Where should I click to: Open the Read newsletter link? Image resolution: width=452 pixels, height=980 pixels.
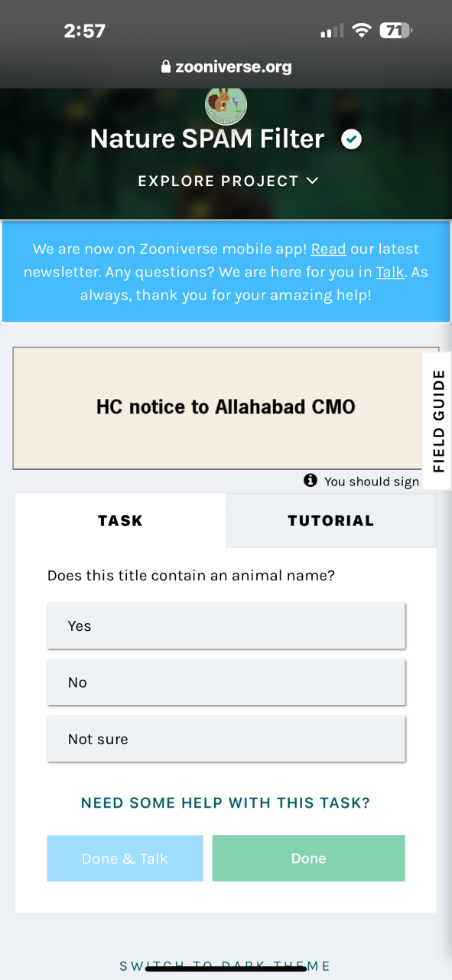tap(328, 249)
